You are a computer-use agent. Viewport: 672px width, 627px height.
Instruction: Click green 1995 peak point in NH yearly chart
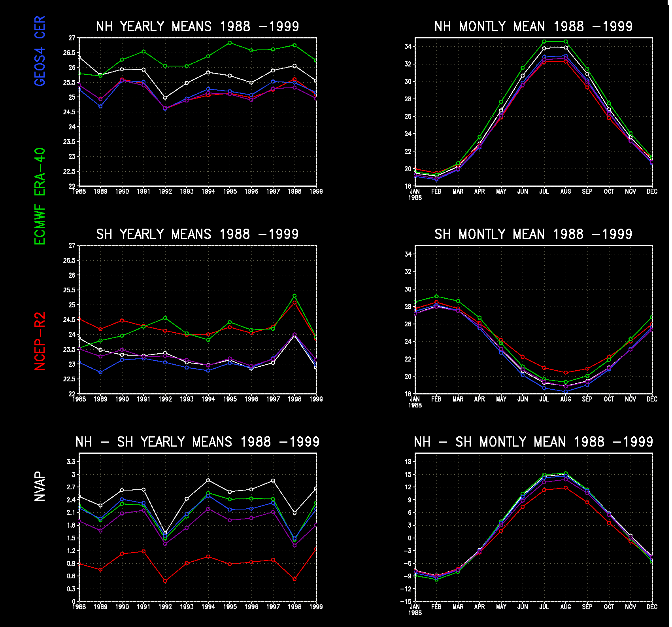pos(230,43)
